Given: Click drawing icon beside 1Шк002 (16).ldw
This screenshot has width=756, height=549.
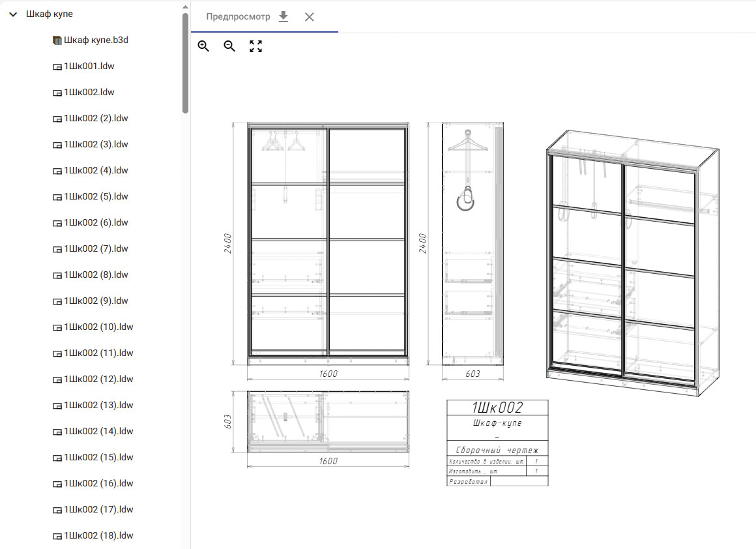Looking at the screenshot, I should [x=57, y=484].
